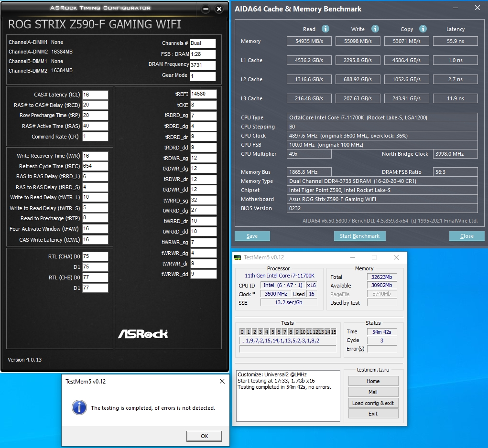
Task: Click the L3 Cache latency value 11.9 ns
Action: point(455,98)
